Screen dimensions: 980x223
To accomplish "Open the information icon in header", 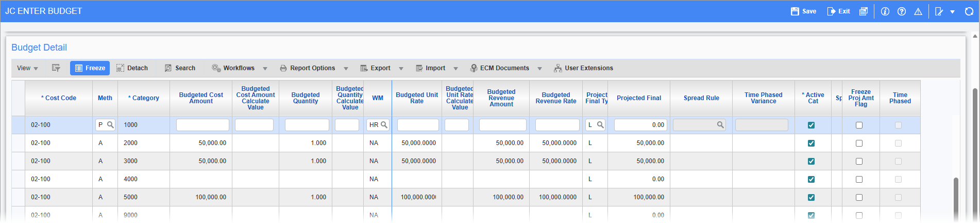I will (x=885, y=11).
